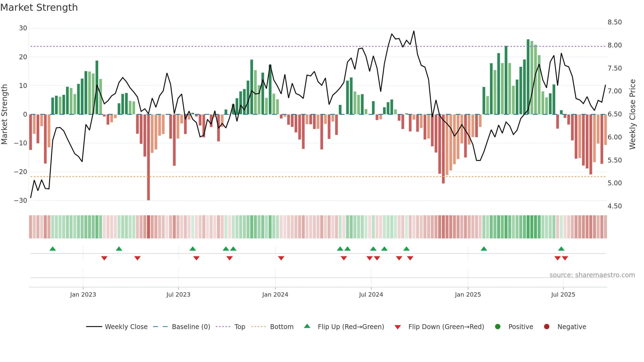
Task: Click the green Flip Up legend triangle
Action: pyautogui.click(x=307, y=326)
